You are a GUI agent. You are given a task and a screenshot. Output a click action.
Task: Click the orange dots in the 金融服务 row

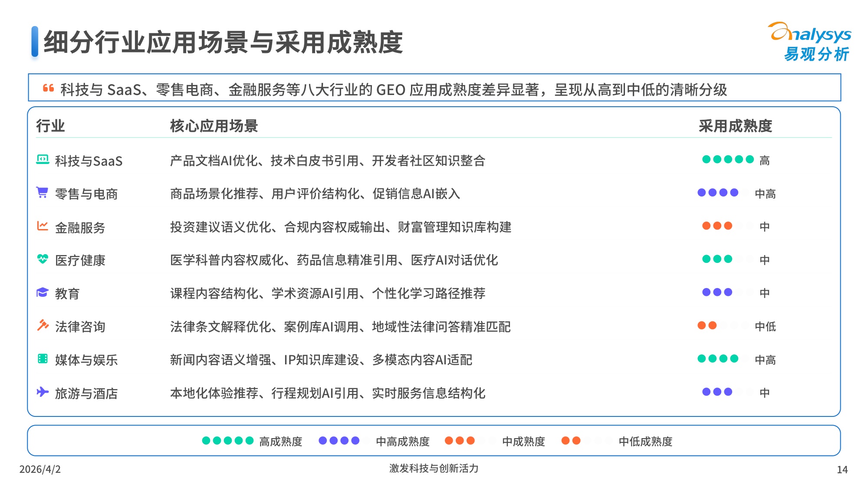[717, 226]
